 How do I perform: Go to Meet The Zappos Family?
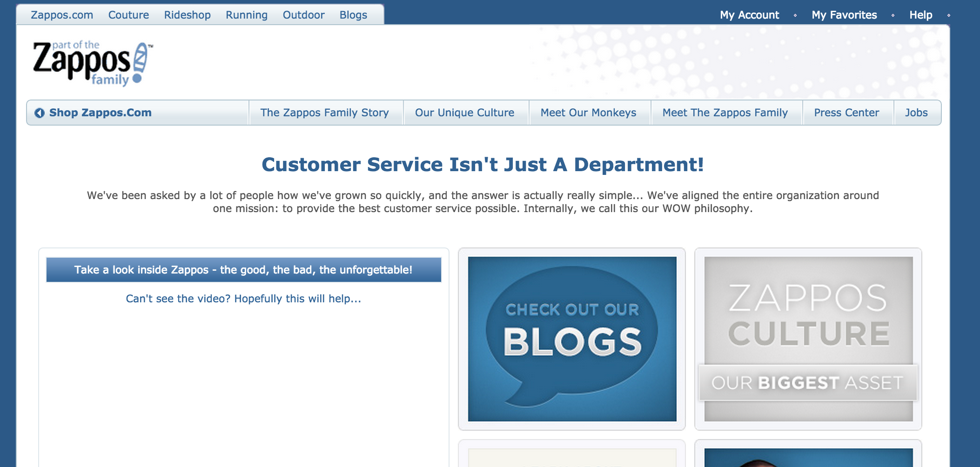pos(726,113)
